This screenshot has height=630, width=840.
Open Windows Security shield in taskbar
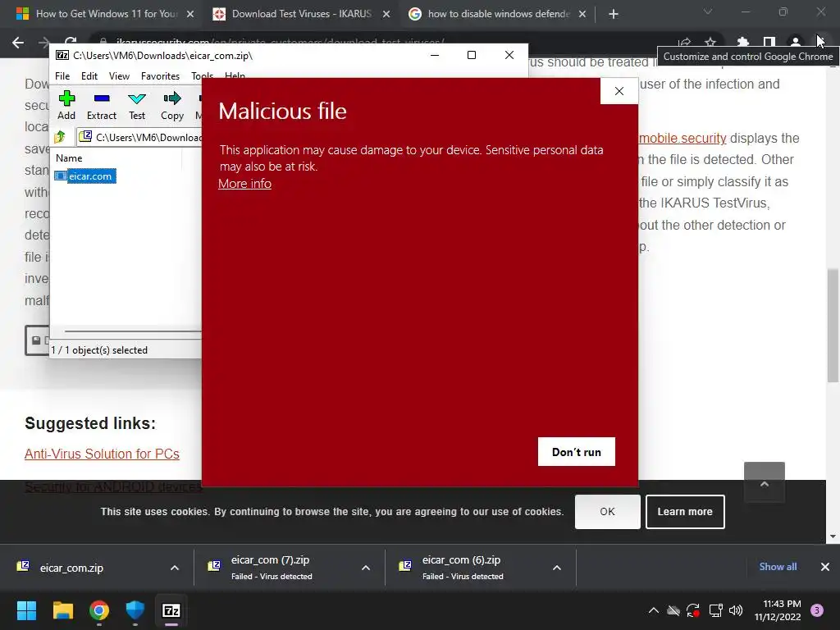(135, 610)
